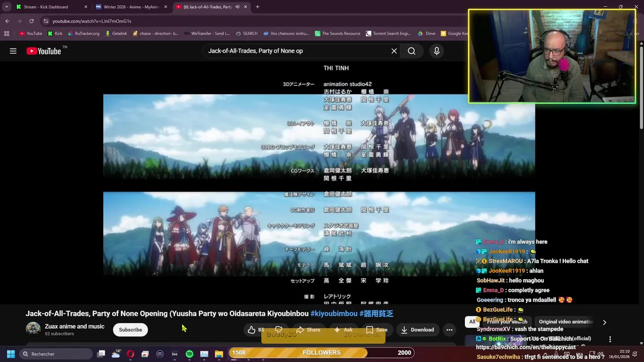
Task: Like the video with thumbs up
Action: [x=255, y=330]
